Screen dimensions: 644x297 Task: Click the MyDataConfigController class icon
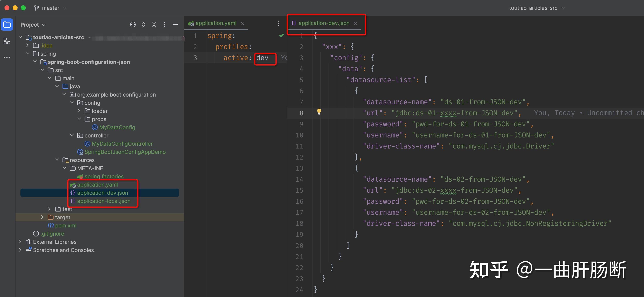coord(87,144)
